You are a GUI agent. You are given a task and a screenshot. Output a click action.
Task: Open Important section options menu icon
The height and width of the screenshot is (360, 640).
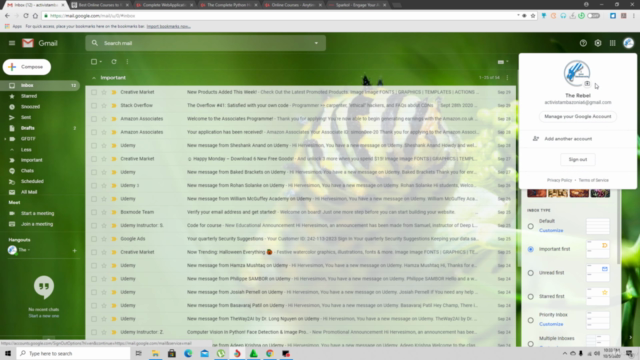(507, 78)
